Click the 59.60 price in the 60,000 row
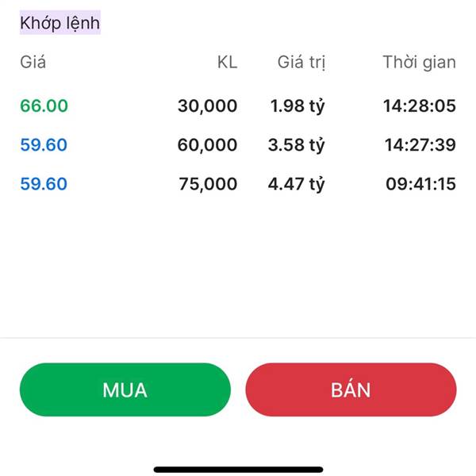Screen dimensions: 476x476 [x=44, y=145]
